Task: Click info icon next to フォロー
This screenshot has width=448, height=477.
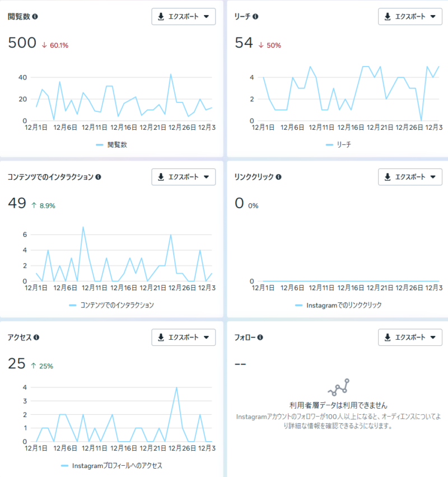Action: click(261, 338)
